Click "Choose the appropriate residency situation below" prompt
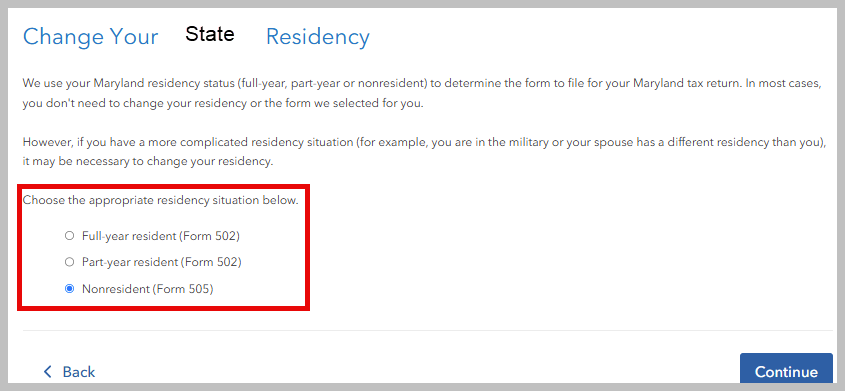 coord(161,200)
